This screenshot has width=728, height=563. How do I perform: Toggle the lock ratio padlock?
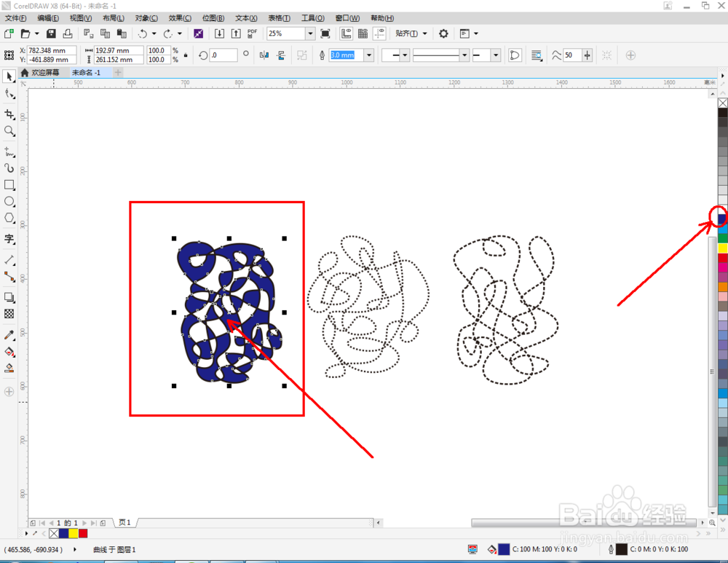(x=186, y=55)
